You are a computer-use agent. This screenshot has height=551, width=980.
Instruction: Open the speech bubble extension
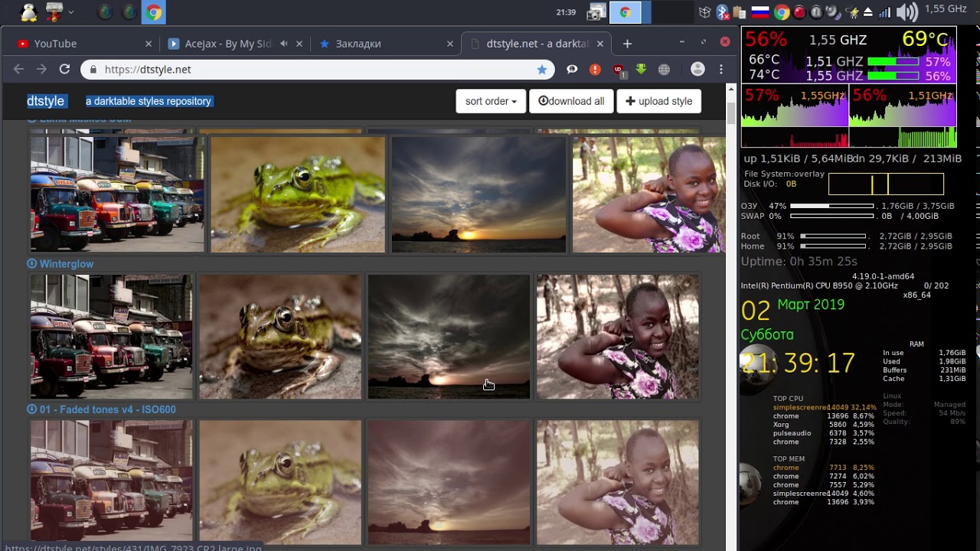pyautogui.click(x=572, y=70)
